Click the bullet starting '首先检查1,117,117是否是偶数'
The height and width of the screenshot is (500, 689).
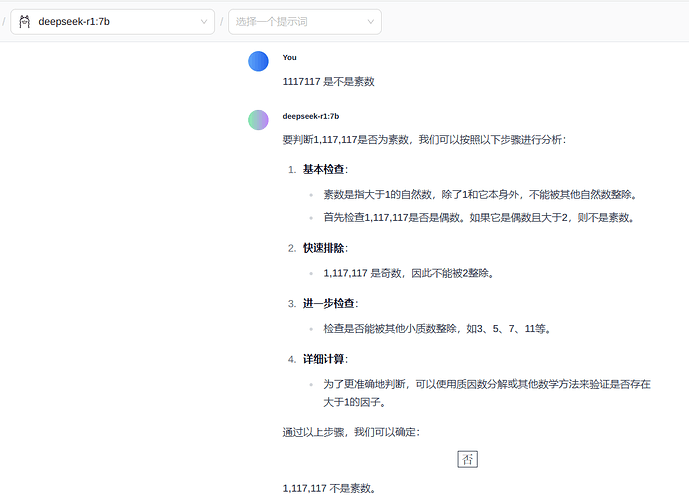coord(479,217)
